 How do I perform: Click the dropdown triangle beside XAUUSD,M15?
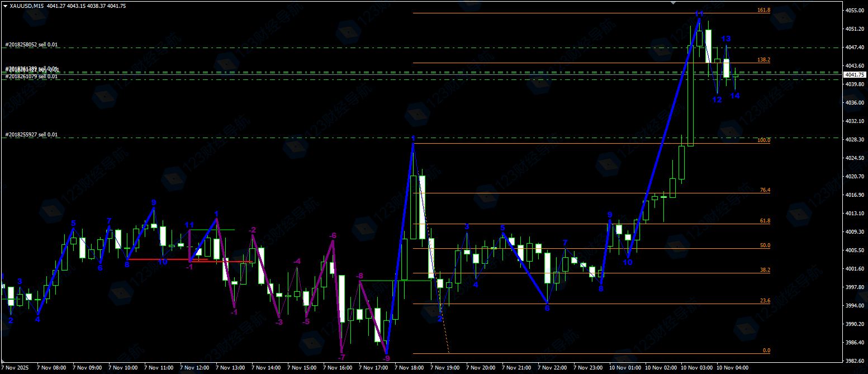tap(5, 6)
